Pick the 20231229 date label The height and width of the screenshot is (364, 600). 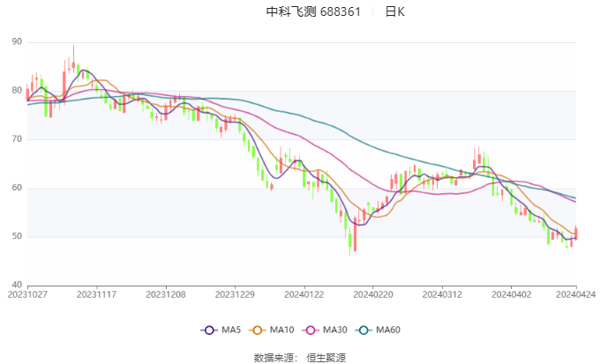(234, 295)
